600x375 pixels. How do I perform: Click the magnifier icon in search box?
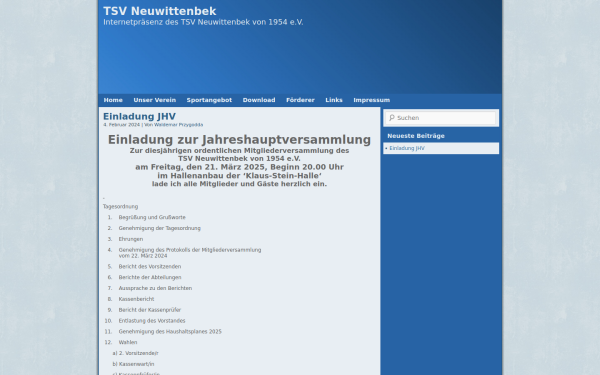pyautogui.click(x=391, y=118)
